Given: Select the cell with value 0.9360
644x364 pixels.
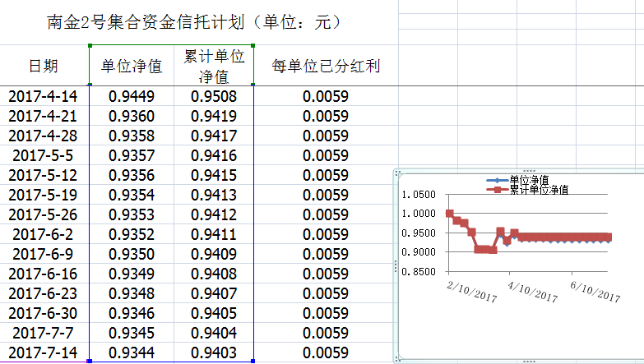Looking at the screenshot, I should 131,116.
